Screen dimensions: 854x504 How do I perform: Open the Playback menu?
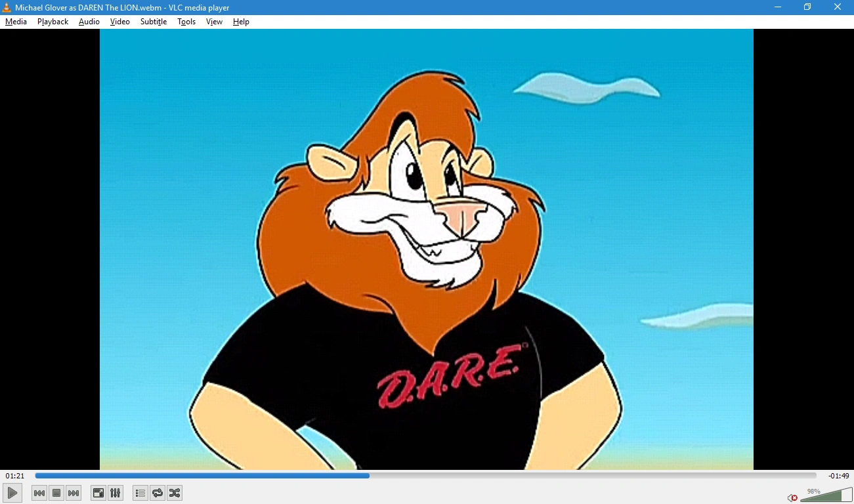[x=52, y=22]
